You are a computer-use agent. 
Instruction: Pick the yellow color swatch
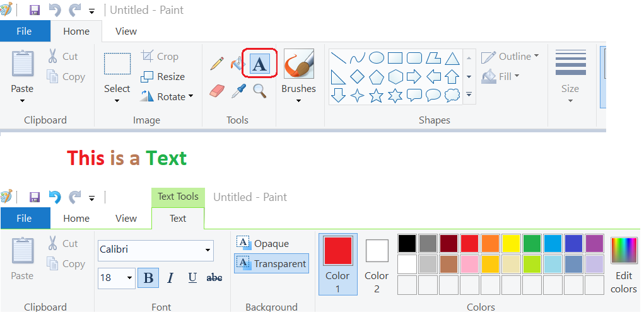tap(511, 243)
